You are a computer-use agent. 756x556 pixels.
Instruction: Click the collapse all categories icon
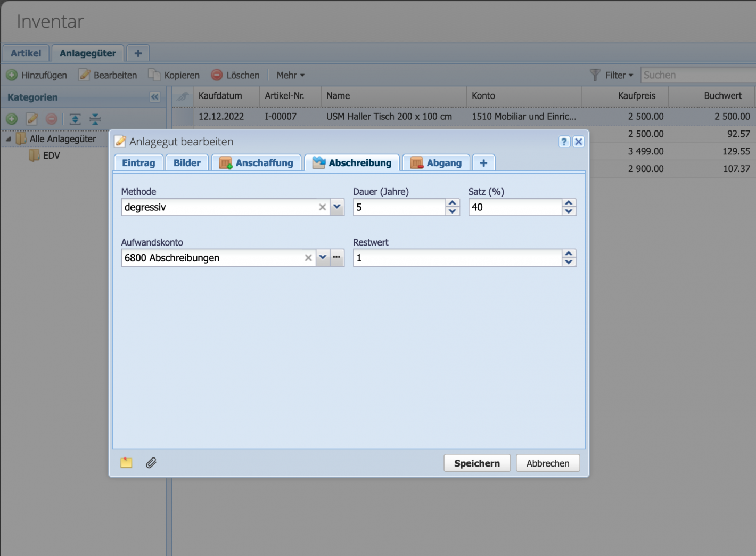95,119
